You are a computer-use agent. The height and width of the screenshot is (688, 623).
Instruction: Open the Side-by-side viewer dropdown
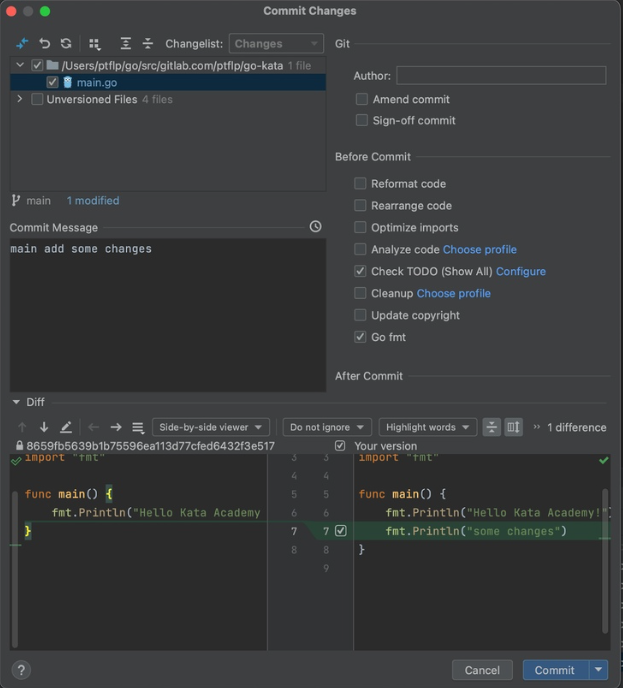(x=211, y=427)
